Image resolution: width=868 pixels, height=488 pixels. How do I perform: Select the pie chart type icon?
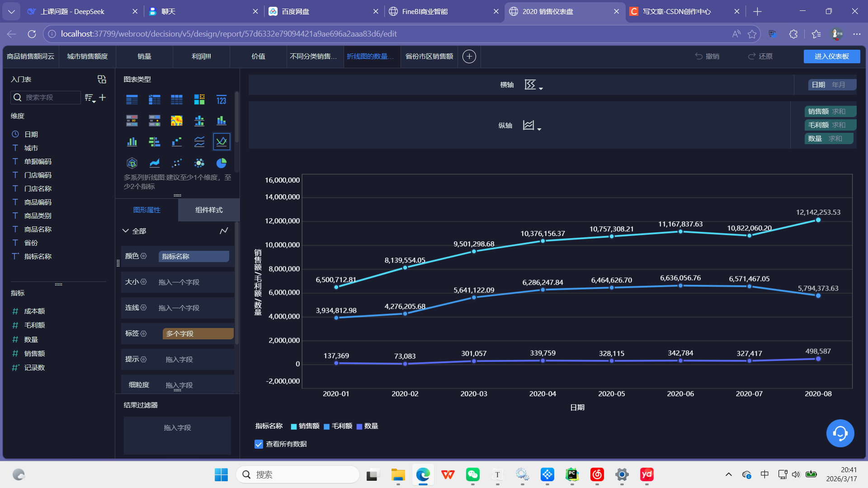coord(221,163)
